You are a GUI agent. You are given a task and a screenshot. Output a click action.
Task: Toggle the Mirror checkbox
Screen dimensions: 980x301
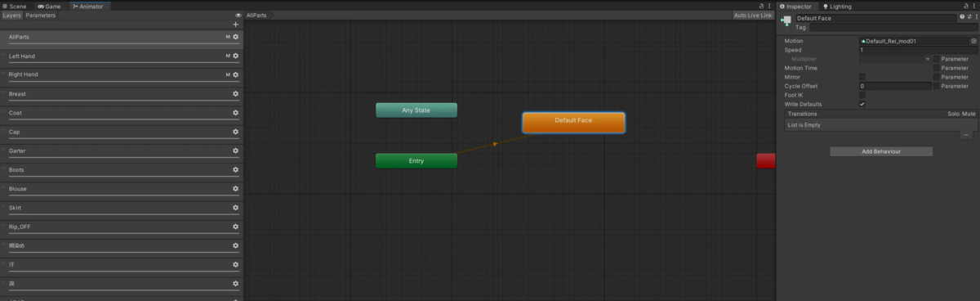click(x=862, y=77)
